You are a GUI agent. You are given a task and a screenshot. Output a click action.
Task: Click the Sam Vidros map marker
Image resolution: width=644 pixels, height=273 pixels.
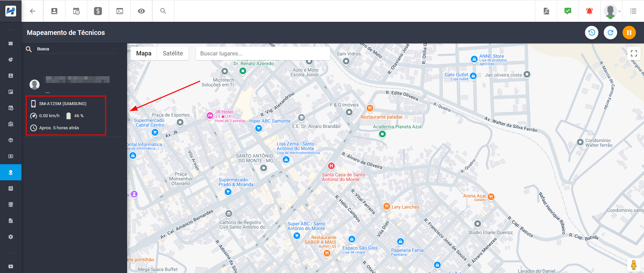346,61
